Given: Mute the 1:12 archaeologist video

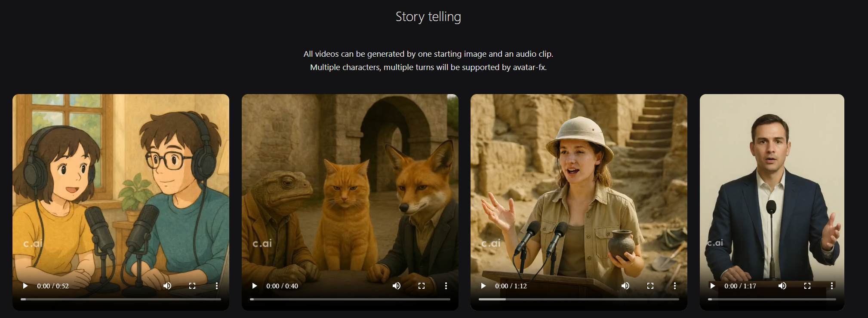Looking at the screenshot, I should coord(625,286).
